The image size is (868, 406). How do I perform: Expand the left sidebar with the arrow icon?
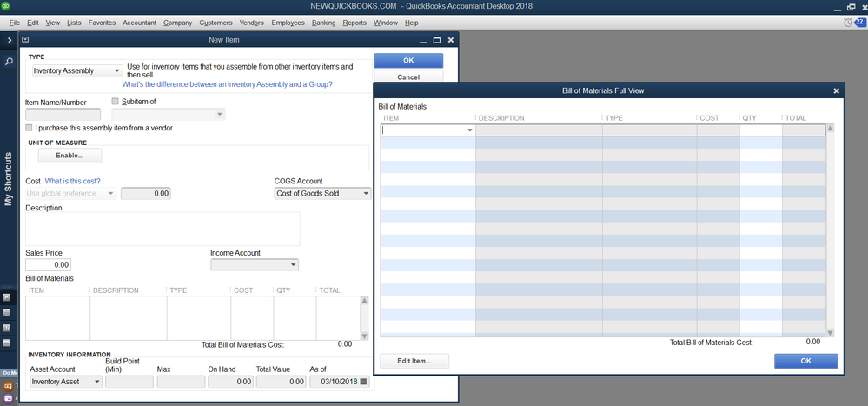(x=10, y=40)
